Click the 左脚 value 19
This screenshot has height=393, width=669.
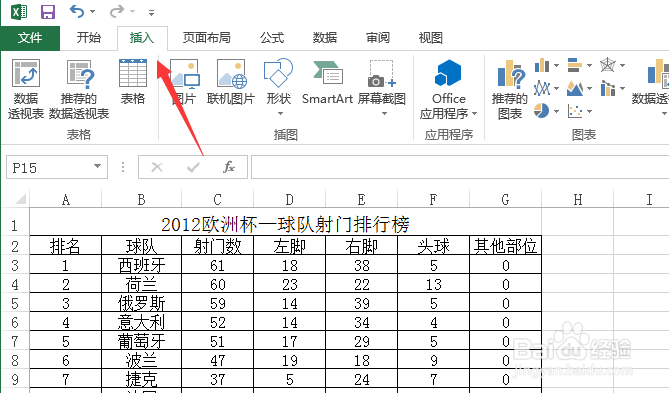coord(290,361)
